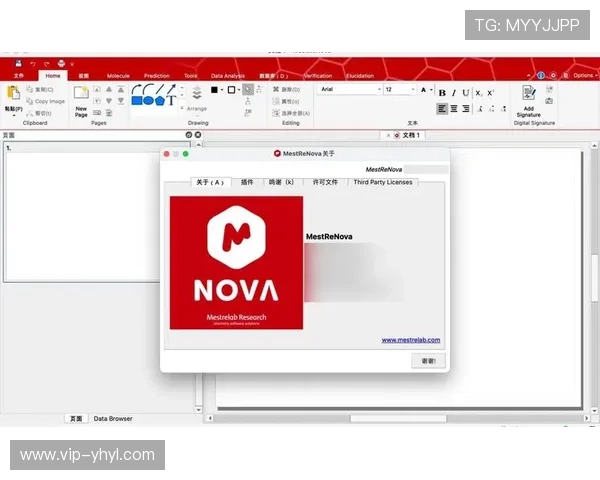Open the Molecule ribbon tab
The image size is (600, 480).
pyautogui.click(x=118, y=75)
